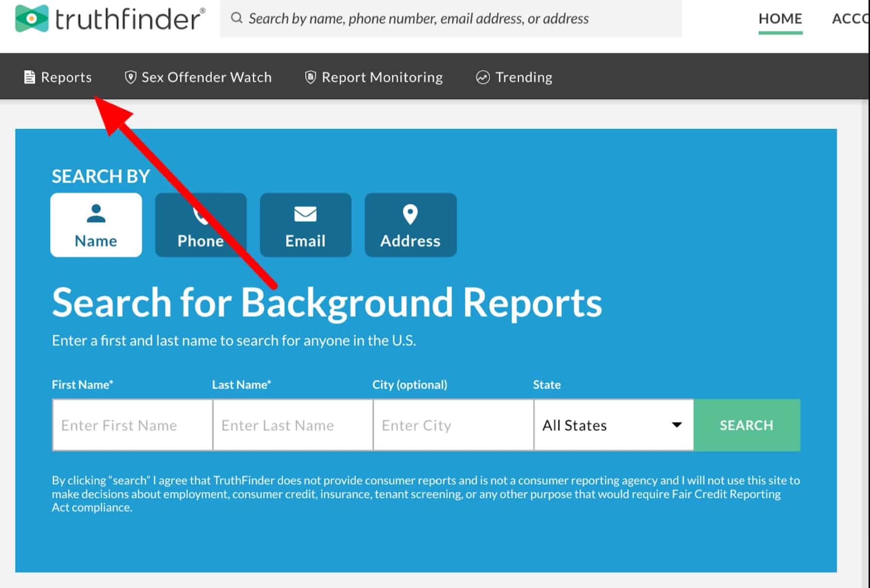Click the Reports document icon
The height and width of the screenshot is (588, 870).
coord(29,77)
